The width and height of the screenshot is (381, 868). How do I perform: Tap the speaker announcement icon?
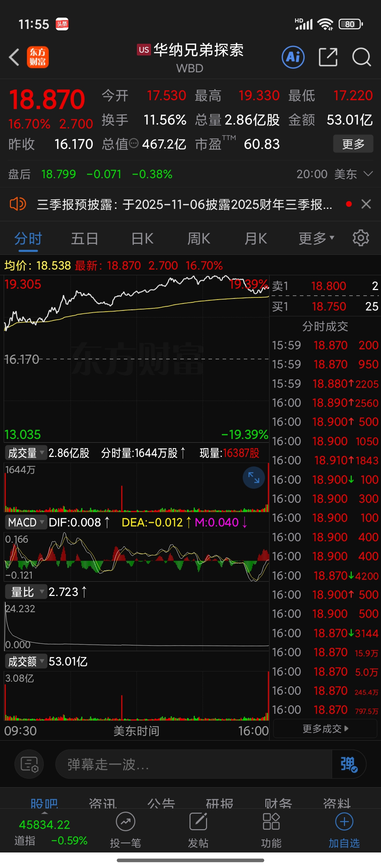(18, 204)
